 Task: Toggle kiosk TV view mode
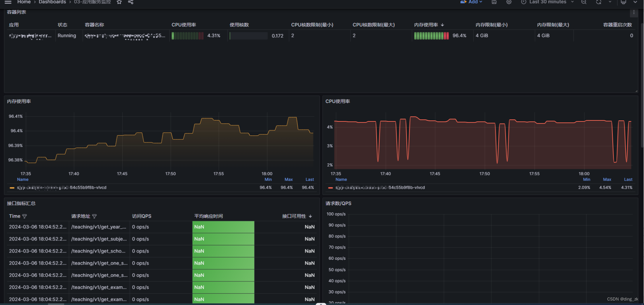coord(623,2)
